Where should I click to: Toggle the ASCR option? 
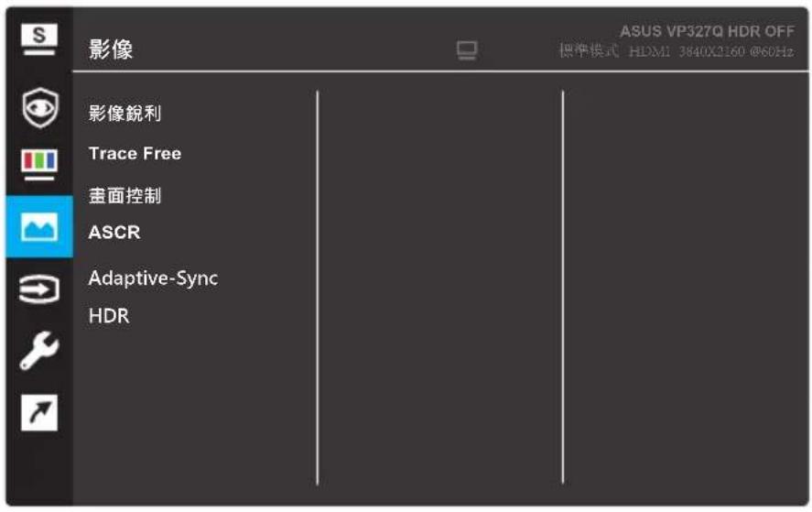pos(114,232)
